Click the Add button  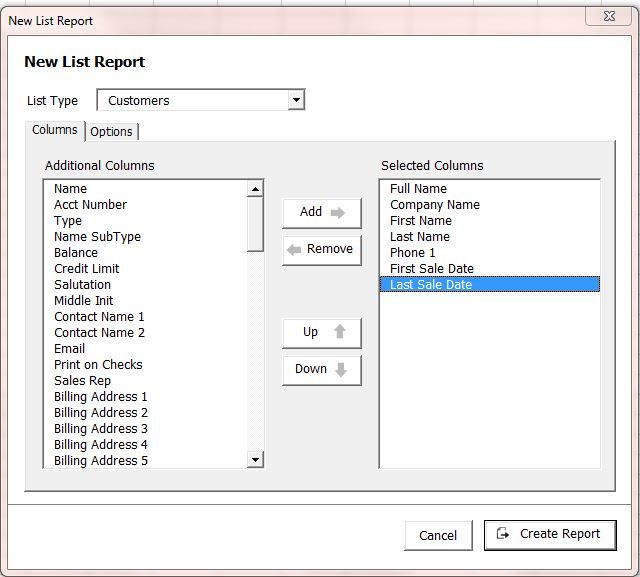pyautogui.click(x=322, y=213)
